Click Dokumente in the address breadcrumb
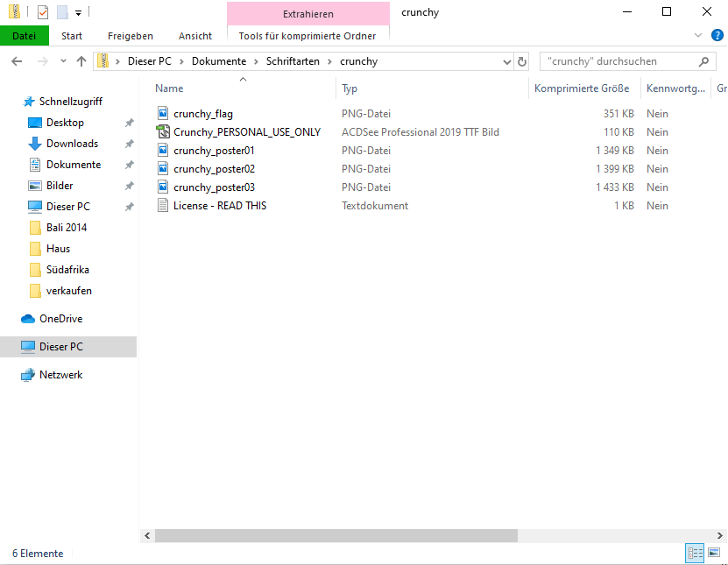The height and width of the screenshot is (565, 728). click(219, 61)
